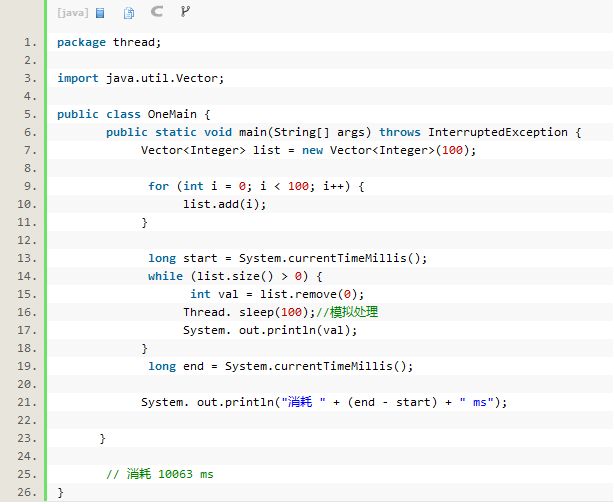The height and width of the screenshot is (504, 614).
Task: Click 'public class OneMain {' line
Action: click(134, 114)
